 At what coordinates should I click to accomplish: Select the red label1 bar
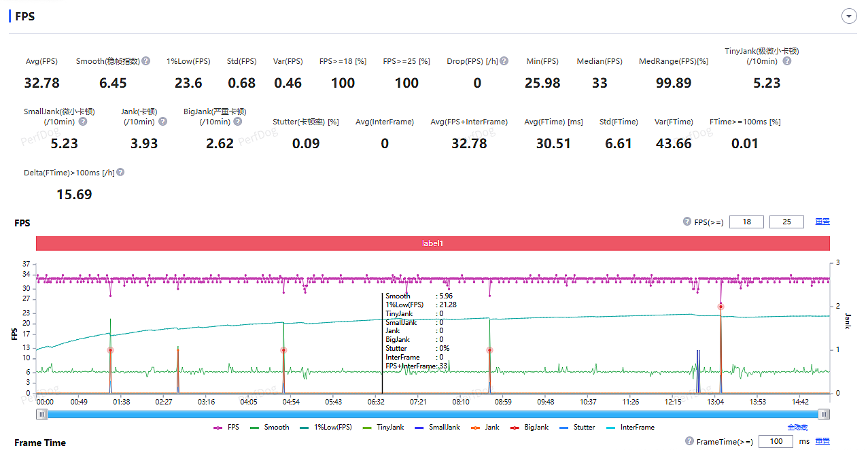433,243
